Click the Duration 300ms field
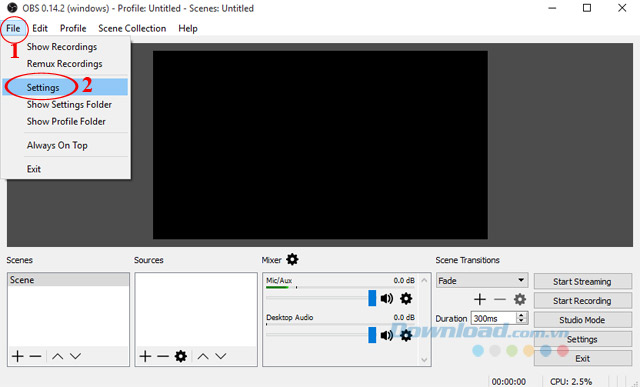640x387 pixels. [493, 318]
